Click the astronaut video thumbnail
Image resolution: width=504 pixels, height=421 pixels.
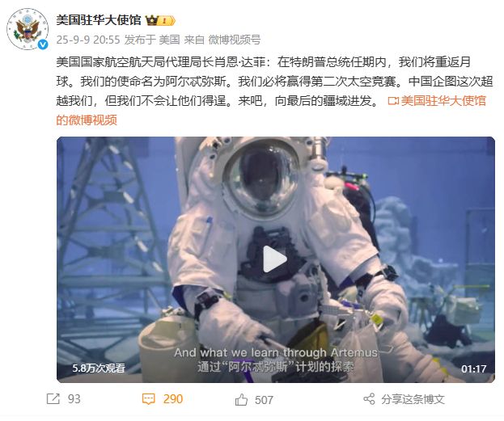[276, 259]
